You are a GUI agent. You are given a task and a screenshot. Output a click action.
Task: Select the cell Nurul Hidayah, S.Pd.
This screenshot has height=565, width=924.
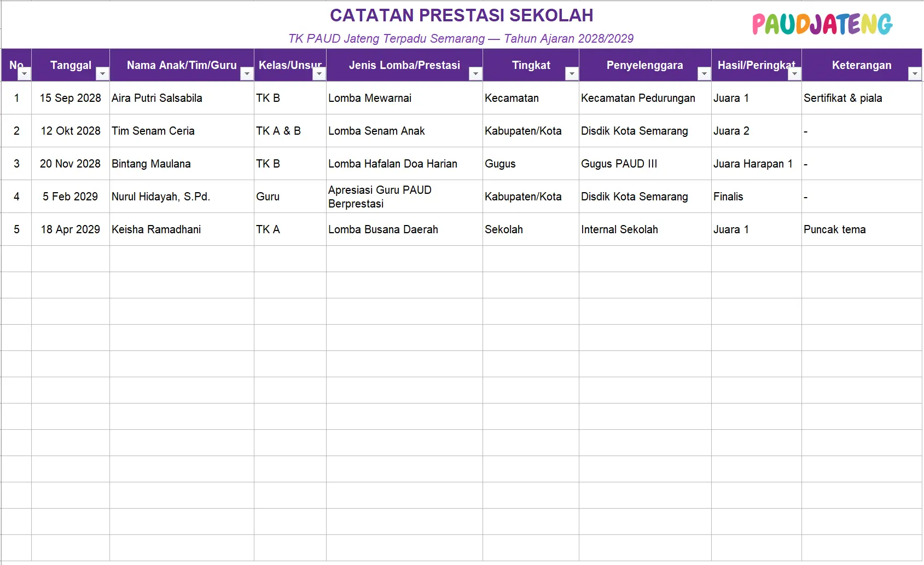pyautogui.click(x=182, y=197)
